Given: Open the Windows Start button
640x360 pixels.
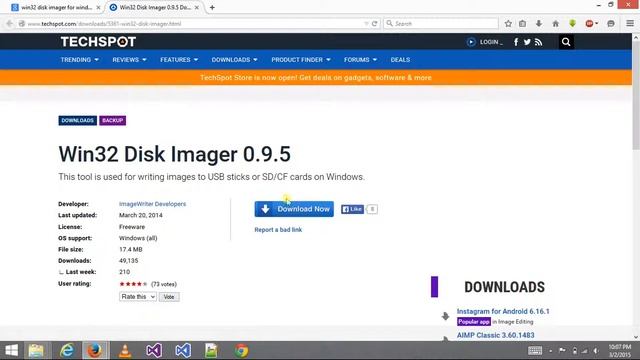Looking at the screenshot, I should 11,351.
